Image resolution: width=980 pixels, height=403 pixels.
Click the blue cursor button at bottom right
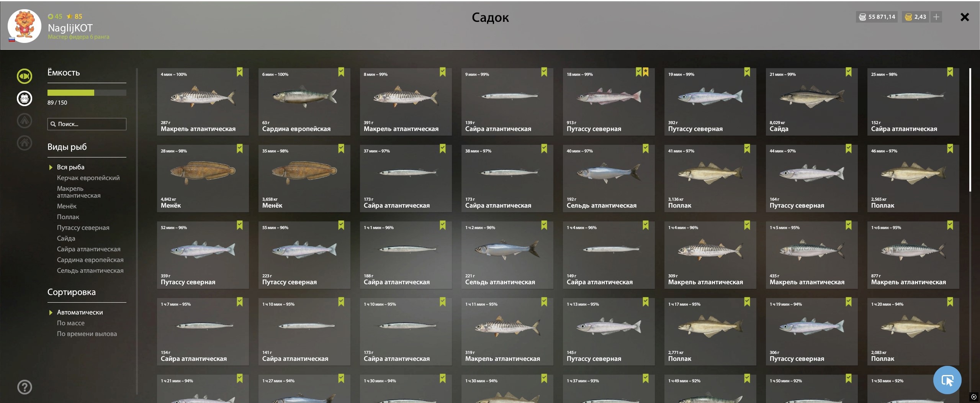[x=947, y=380]
